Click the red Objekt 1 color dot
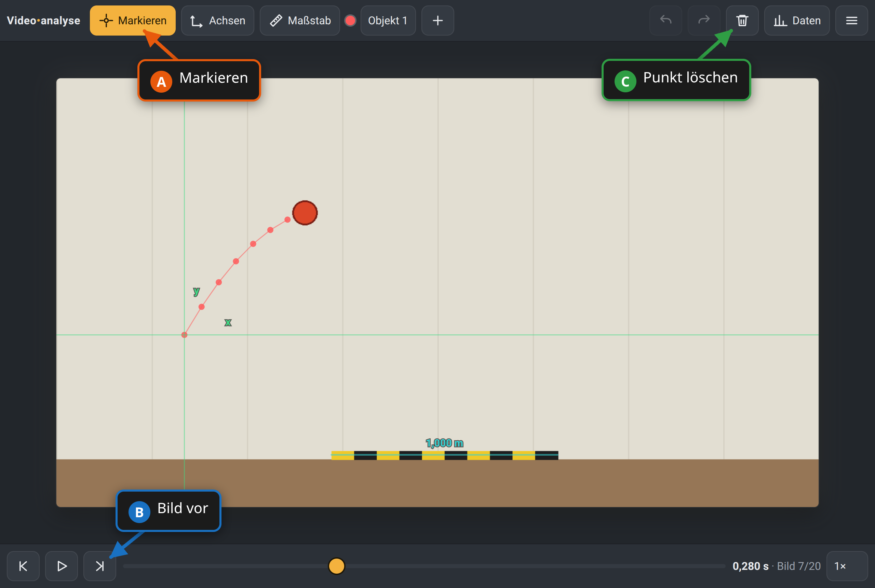Screen dimensions: 875x588 (x=350, y=21)
